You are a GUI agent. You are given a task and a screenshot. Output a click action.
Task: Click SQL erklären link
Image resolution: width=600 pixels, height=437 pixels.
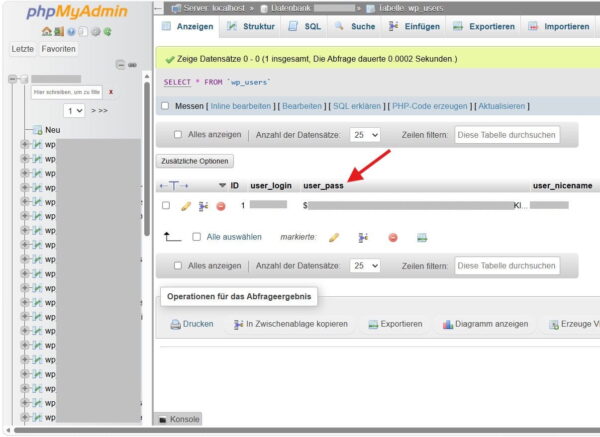[357, 106]
